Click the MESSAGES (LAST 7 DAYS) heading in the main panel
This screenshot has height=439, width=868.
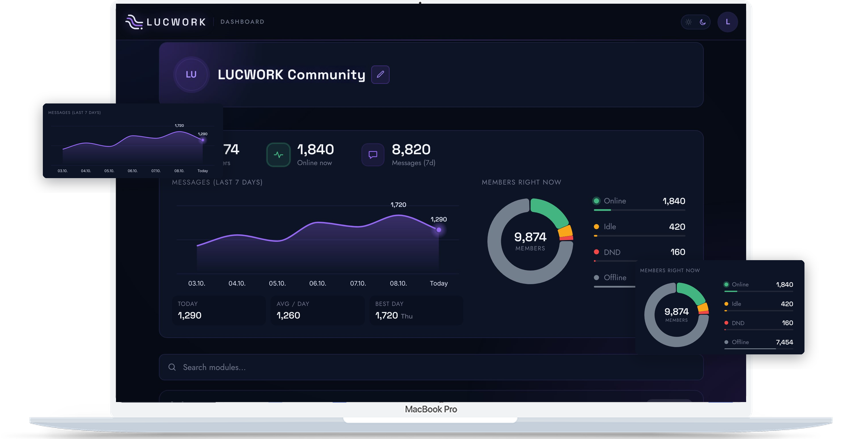pyautogui.click(x=217, y=182)
